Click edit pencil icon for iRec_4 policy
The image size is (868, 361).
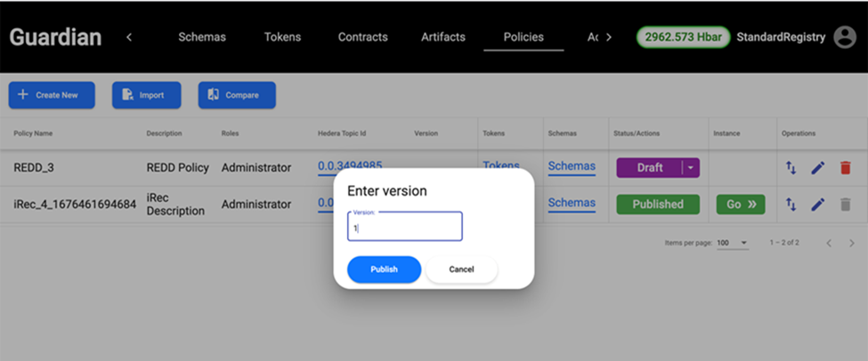point(817,205)
